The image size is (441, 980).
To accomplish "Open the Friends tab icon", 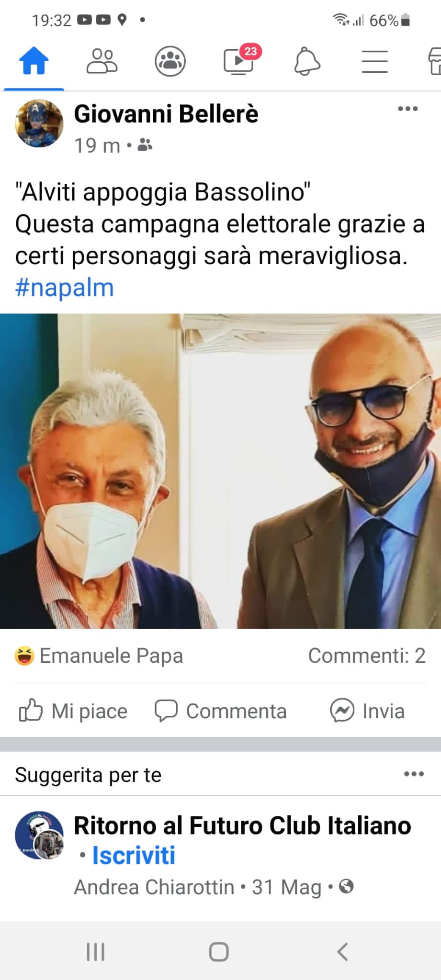I will (102, 61).
